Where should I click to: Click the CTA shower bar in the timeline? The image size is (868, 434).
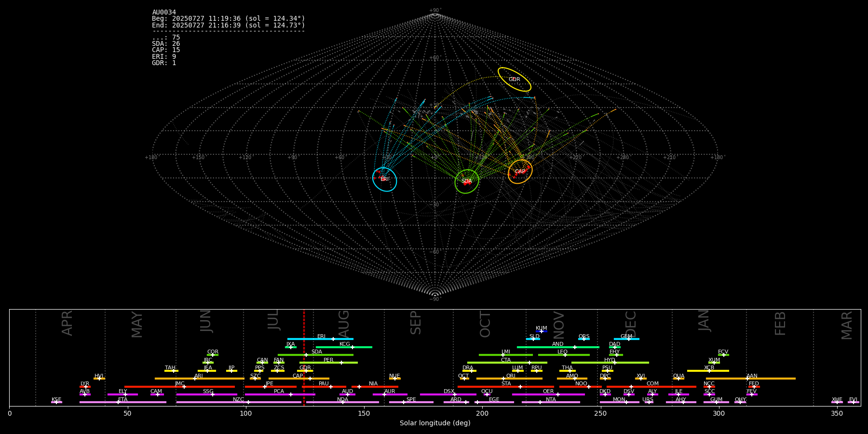[507, 363]
